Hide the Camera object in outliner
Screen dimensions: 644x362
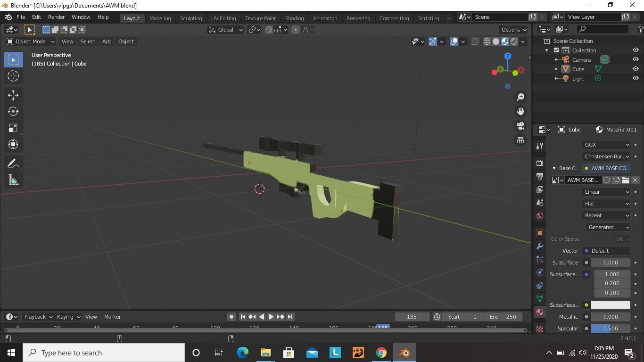pos(636,60)
